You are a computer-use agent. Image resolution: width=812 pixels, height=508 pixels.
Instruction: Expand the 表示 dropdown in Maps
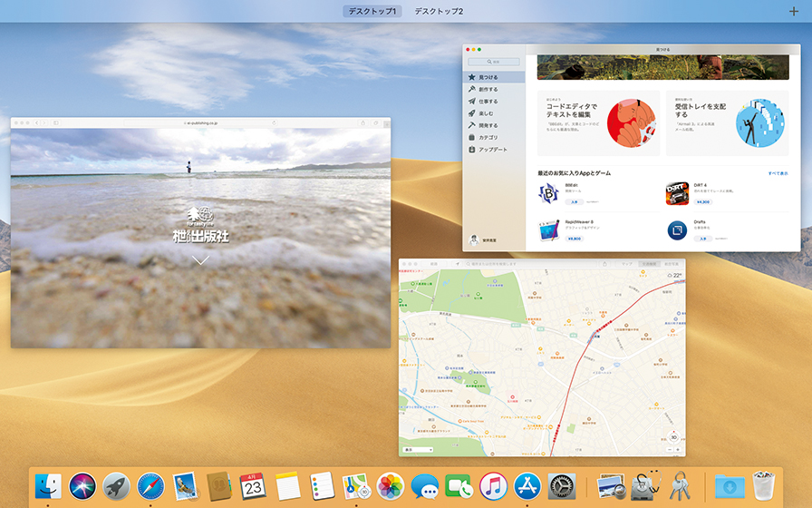(417, 449)
